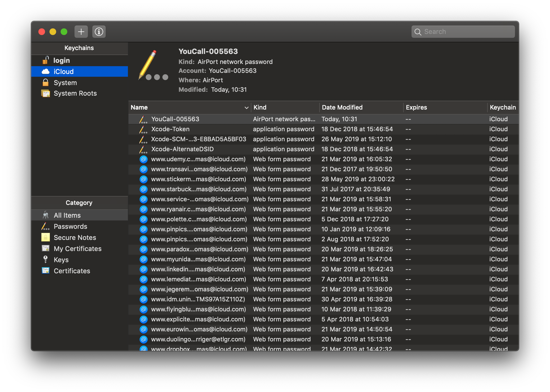This screenshot has width=550, height=392.
Task: Sort entries by Date Modified header
Action: tap(342, 107)
